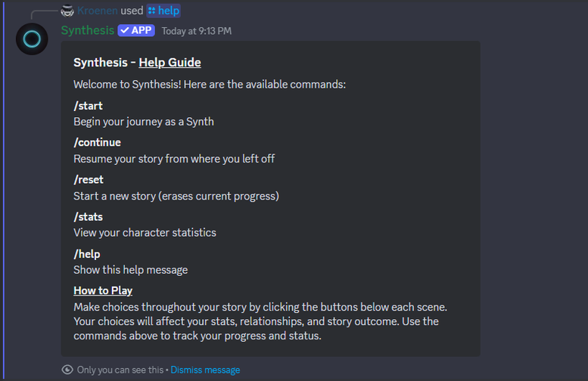Click the verified checkmark in the APP badge
This screenshot has width=588, height=381.
tap(124, 30)
